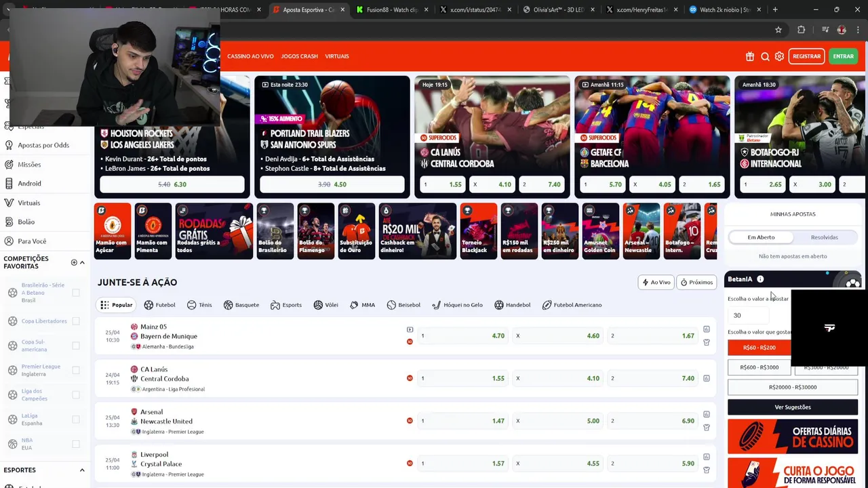Screen dimensions: 868x488
Task: Open the browser extensions puzzle icon
Action: 802,30
